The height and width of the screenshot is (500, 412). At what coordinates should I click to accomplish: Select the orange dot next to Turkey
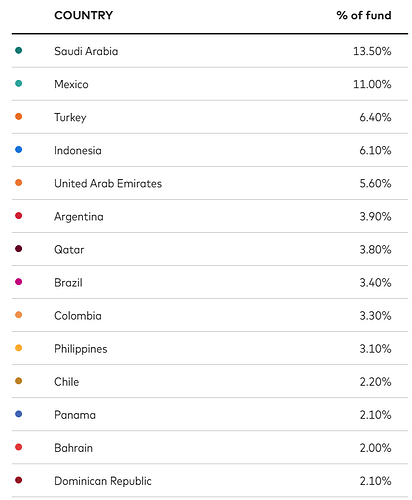tap(19, 116)
